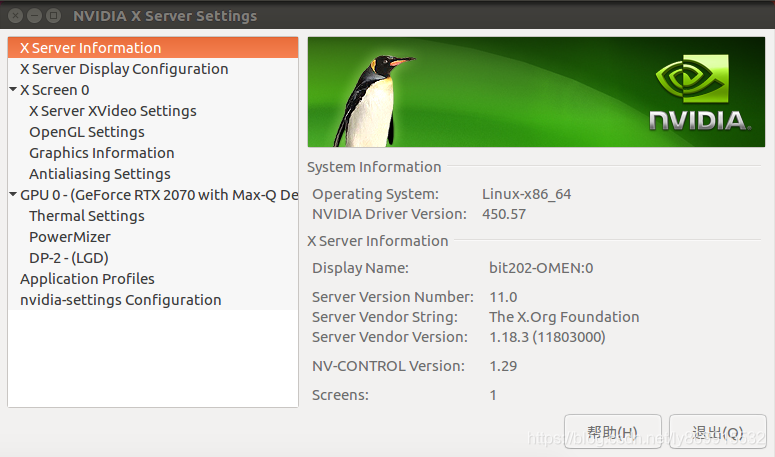Click the 帮助(H) help button

coord(613,432)
